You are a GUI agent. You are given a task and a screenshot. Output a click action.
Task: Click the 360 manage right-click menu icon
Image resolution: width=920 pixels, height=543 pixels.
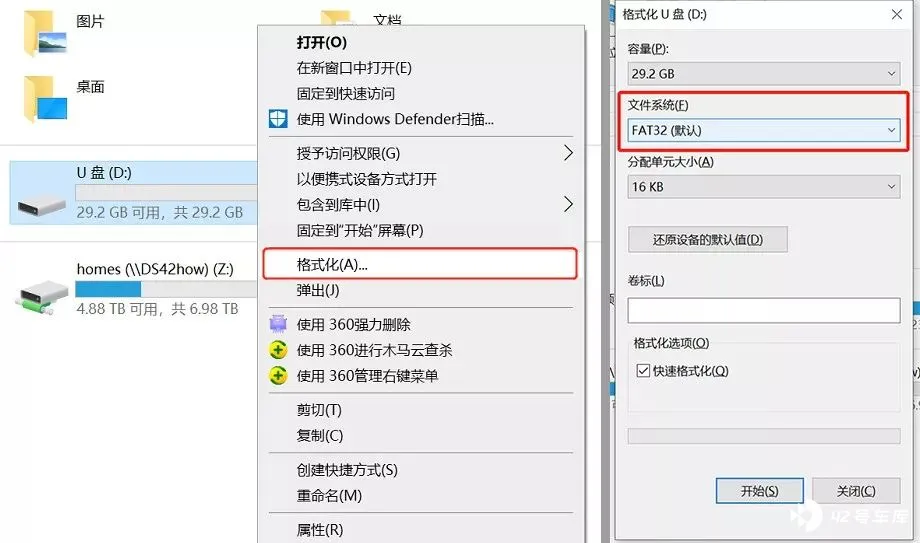(278, 376)
